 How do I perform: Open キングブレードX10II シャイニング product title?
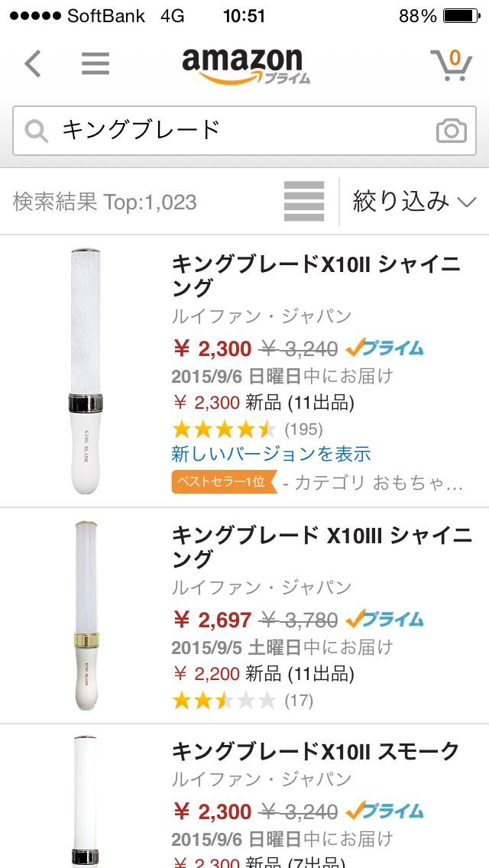(316, 276)
